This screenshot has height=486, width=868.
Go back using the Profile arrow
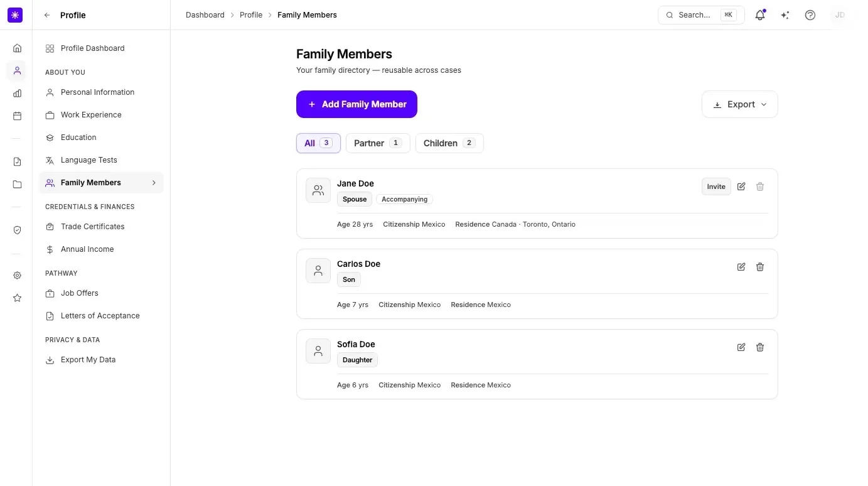[x=47, y=15]
